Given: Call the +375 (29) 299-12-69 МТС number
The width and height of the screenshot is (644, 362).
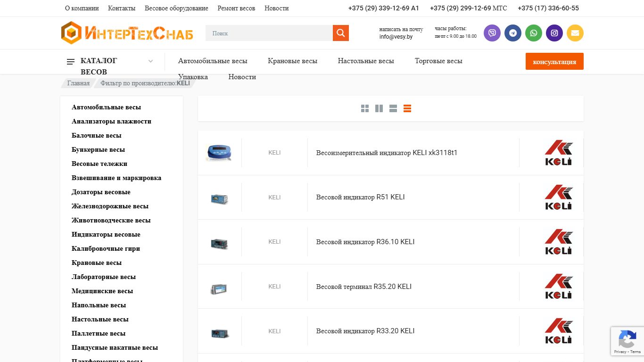Looking at the screenshot, I should pyautogui.click(x=469, y=8).
